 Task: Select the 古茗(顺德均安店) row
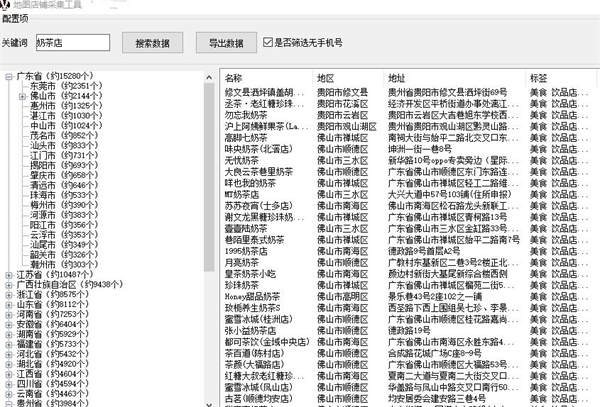coord(408,399)
